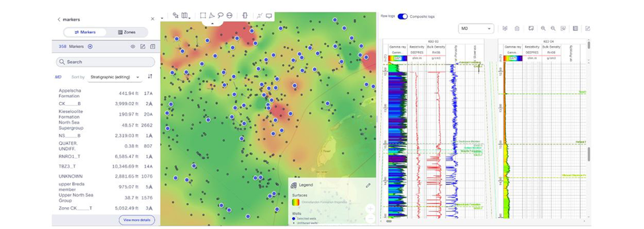644x229 pixels.
Task: Go back from the markers panel
Action: click(59, 19)
